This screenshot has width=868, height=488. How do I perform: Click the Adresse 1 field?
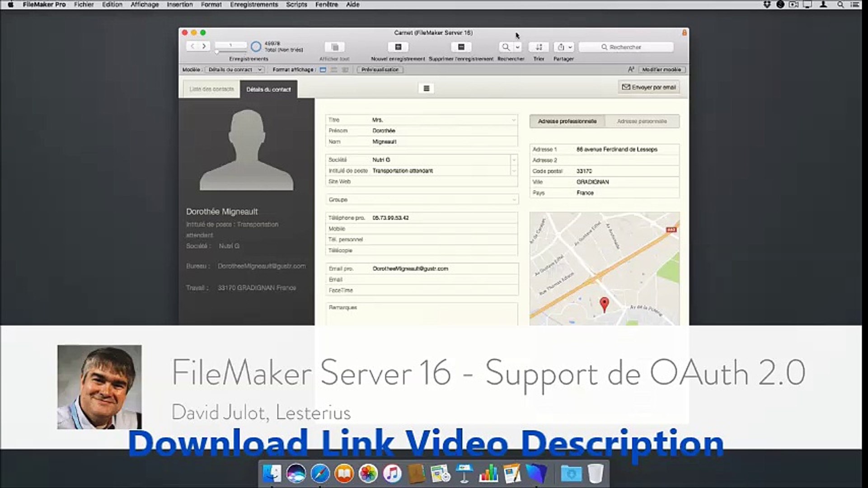(x=605, y=149)
